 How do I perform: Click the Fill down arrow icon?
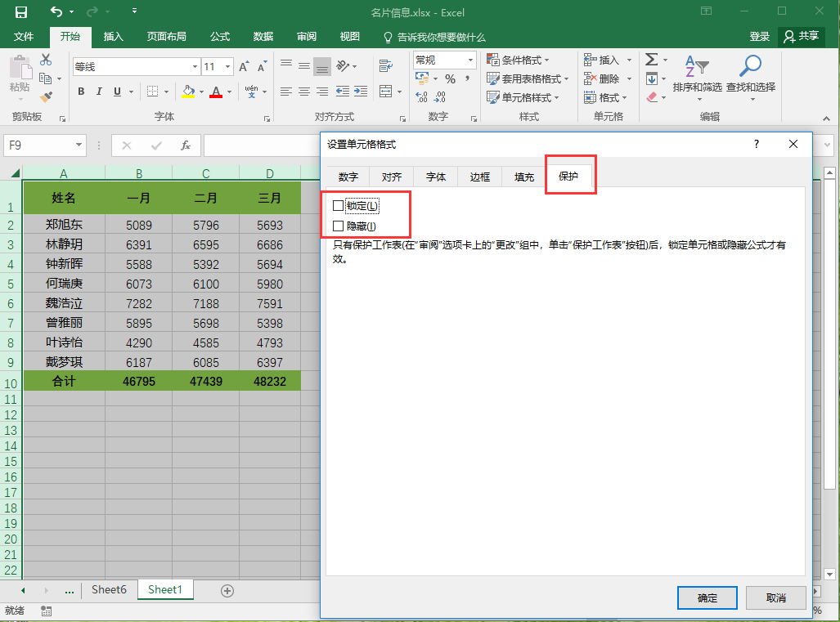(652, 78)
